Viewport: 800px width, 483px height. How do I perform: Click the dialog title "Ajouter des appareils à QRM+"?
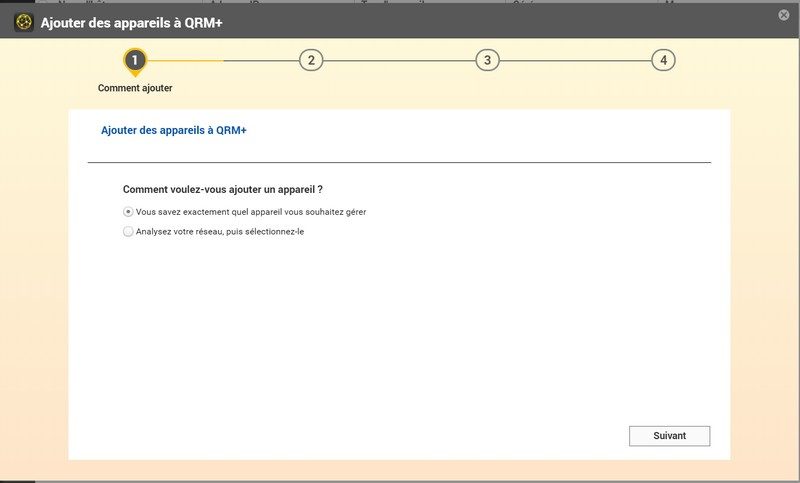point(132,23)
